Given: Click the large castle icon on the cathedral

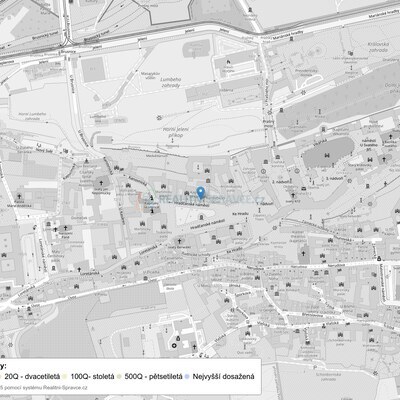Looking at the screenshot, I should [x=327, y=155].
